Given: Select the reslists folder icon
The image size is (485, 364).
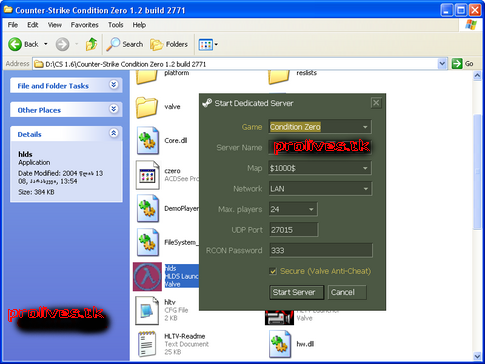Looking at the screenshot, I should [x=279, y=77].
